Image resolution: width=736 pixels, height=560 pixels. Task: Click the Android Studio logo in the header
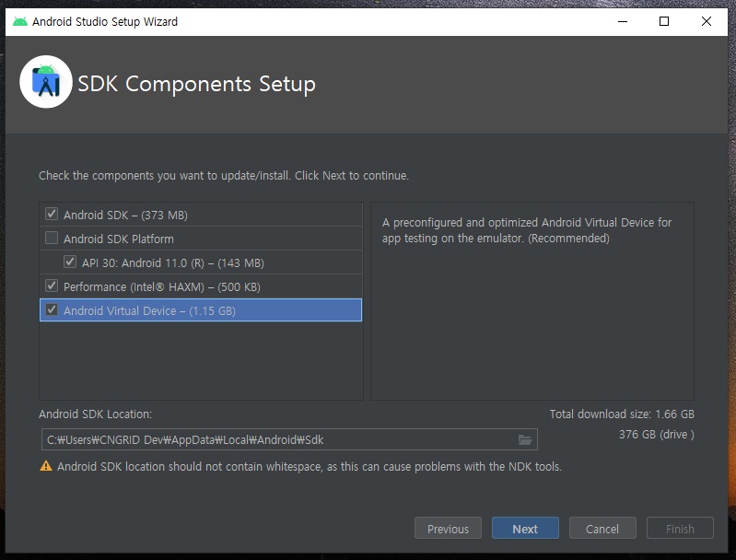click(45, 82)
